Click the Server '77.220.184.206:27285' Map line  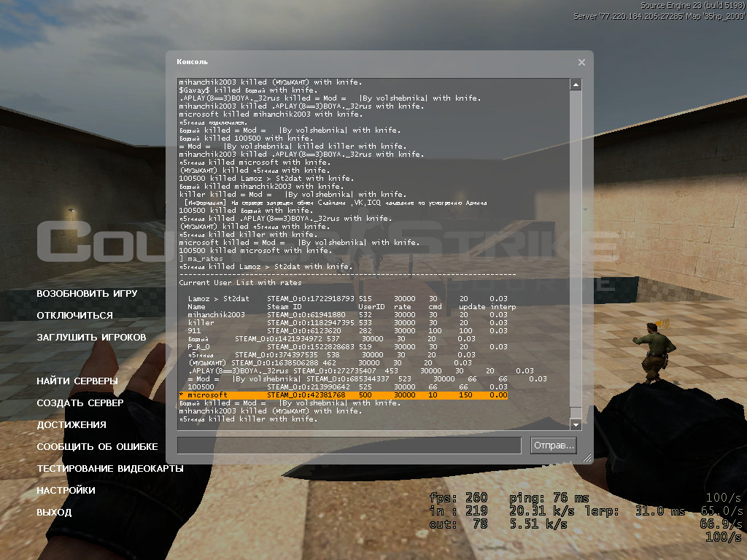659,16
